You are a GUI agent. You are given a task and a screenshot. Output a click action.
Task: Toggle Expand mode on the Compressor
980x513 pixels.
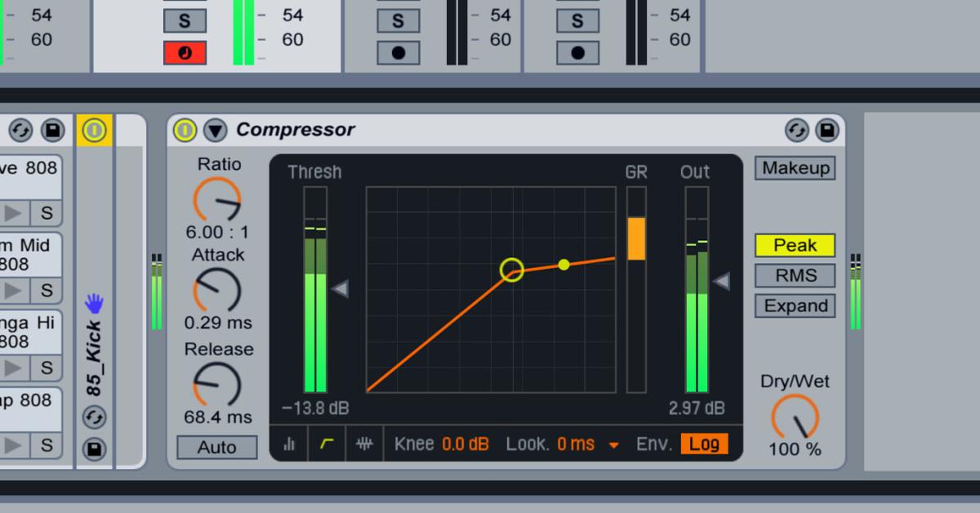794,306
